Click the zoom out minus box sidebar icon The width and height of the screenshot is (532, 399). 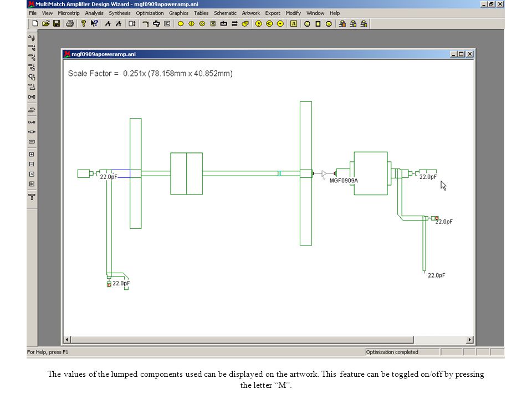point(32,164)
